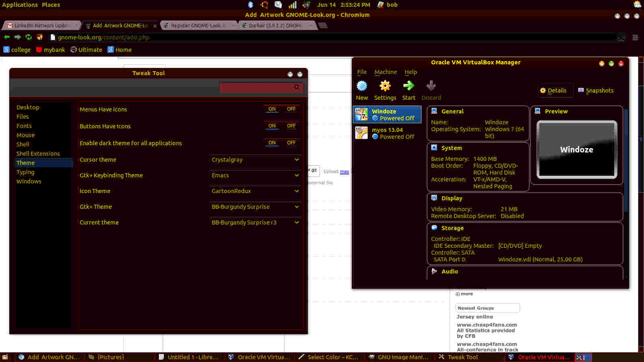Select Shell Extensions in Tweak Tool sidebar
The height and width of the screenshot is (362, 644).
[x=38, y=154]
